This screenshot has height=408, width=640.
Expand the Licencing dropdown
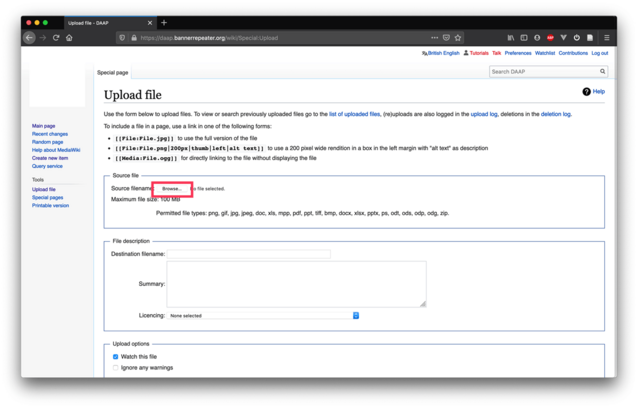click(x=262, y=315)
